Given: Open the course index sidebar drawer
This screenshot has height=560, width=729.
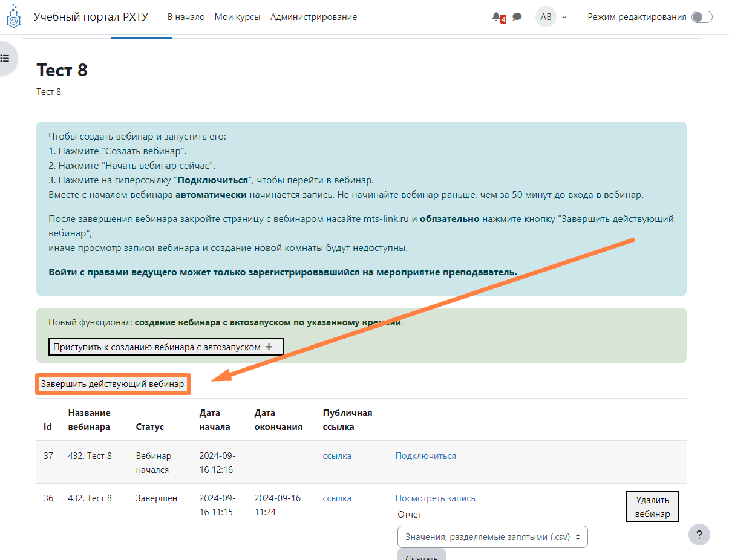Looking at the screenshot, I should coord(6,59).
